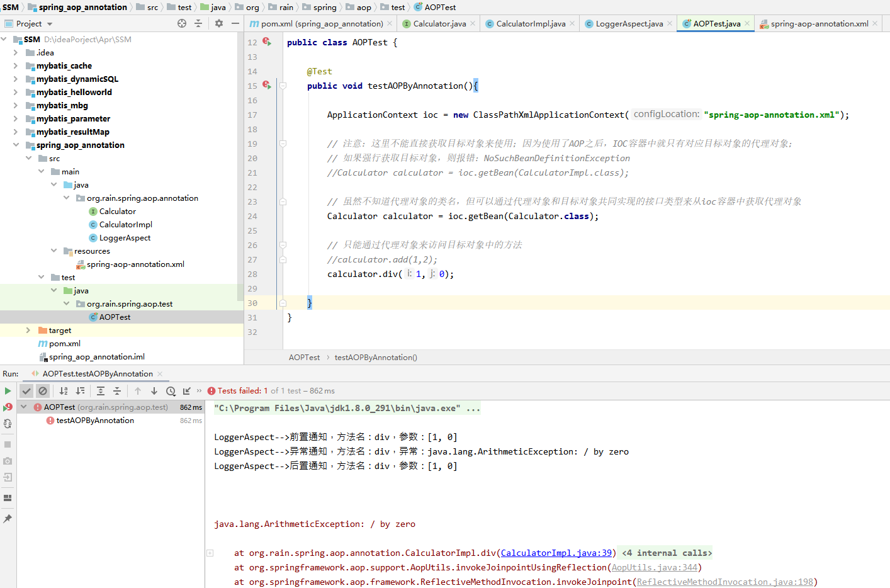The image size is (890, 588).
Task: Close the Calculator.java tab
Action: click(473, 23)
